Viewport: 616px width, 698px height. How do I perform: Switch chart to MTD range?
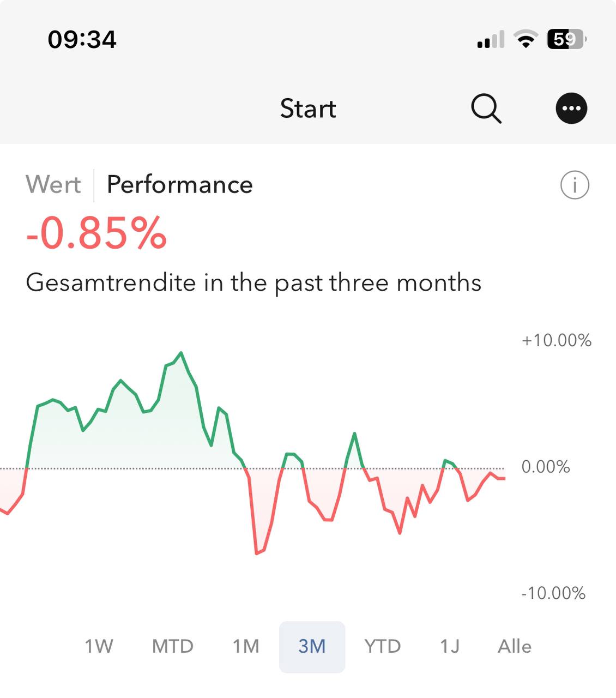[173, 646]
